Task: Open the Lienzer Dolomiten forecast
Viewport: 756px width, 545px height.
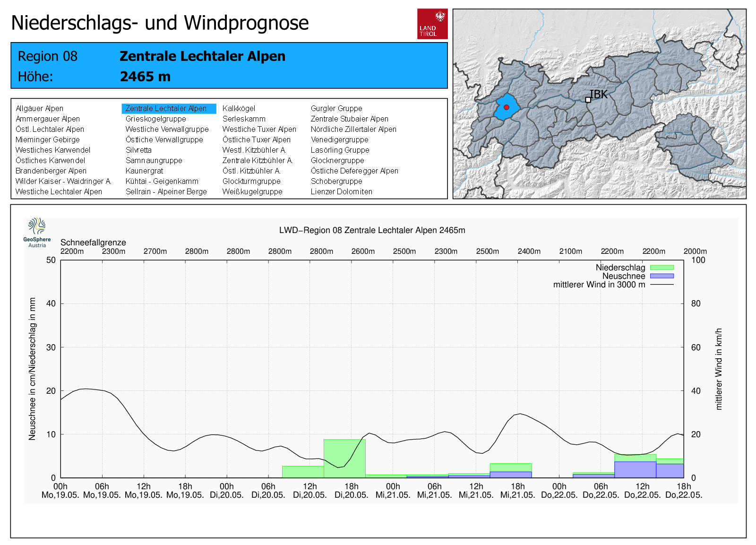Action: coord(341,192)
